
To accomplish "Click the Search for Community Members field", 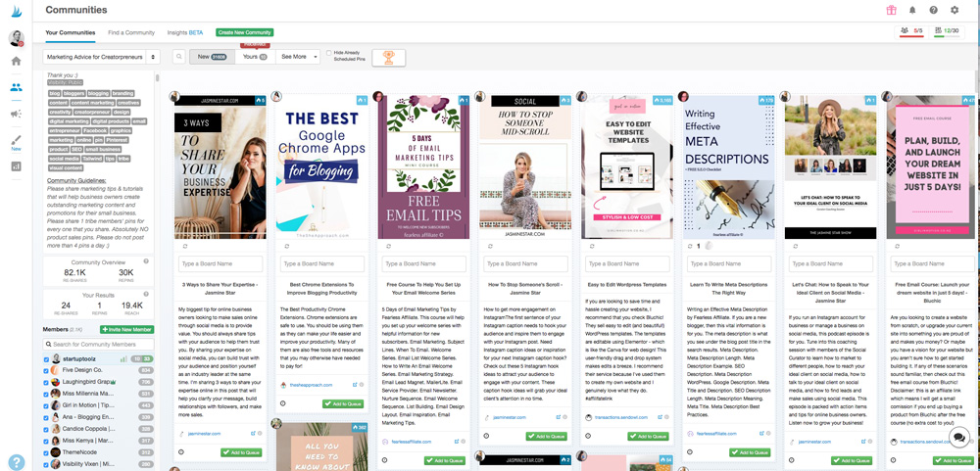I will [99, 344].
